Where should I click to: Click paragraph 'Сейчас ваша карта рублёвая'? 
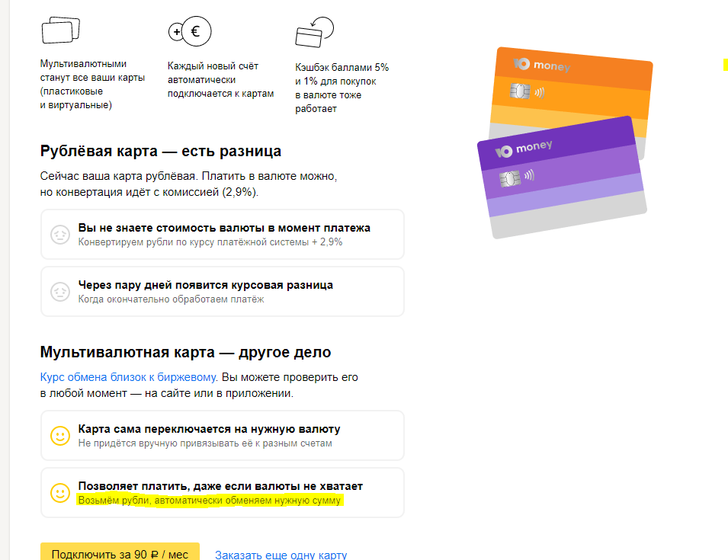point(188,184)
